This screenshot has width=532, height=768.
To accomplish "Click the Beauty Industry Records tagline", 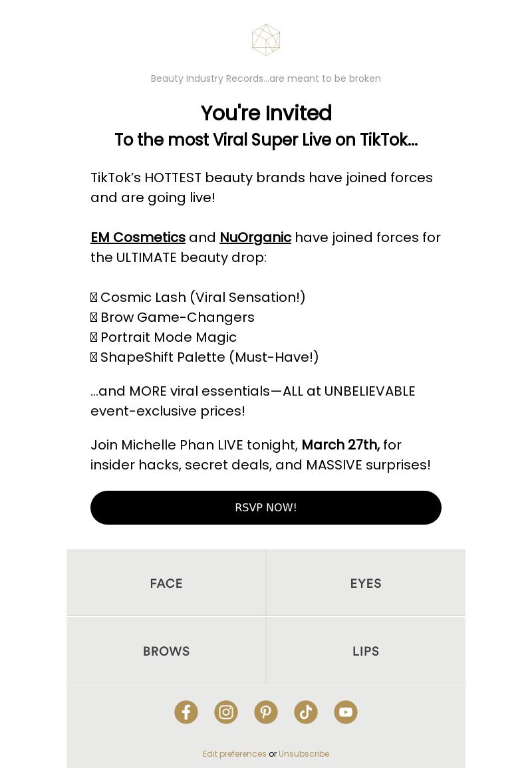I will point(266,78).
